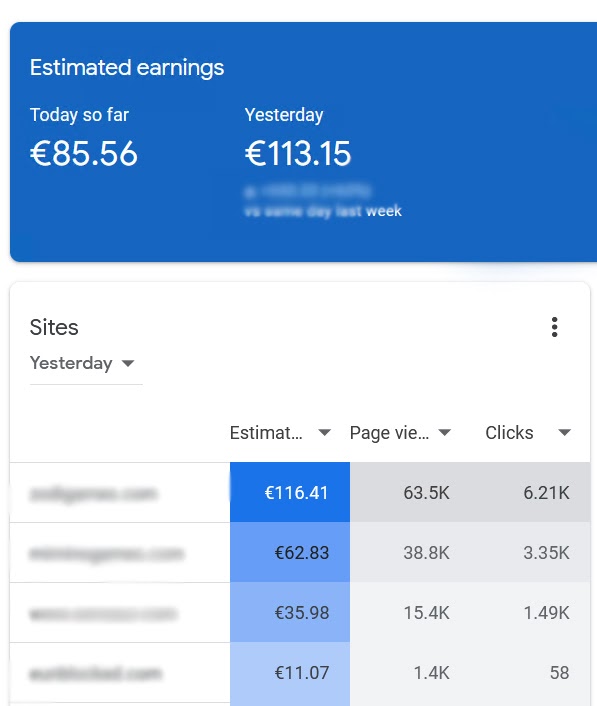Click the 38.8K page views value
597x706 pixels.
click(x=426, y=553)
